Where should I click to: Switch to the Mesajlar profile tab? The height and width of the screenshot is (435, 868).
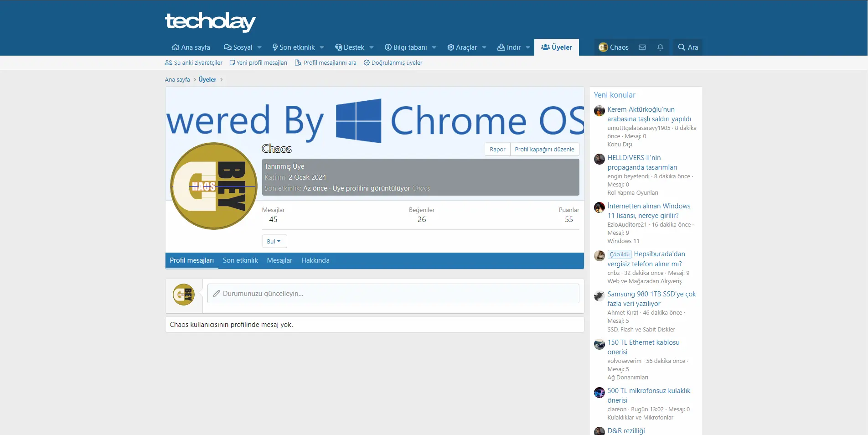[x=279, y=261]
